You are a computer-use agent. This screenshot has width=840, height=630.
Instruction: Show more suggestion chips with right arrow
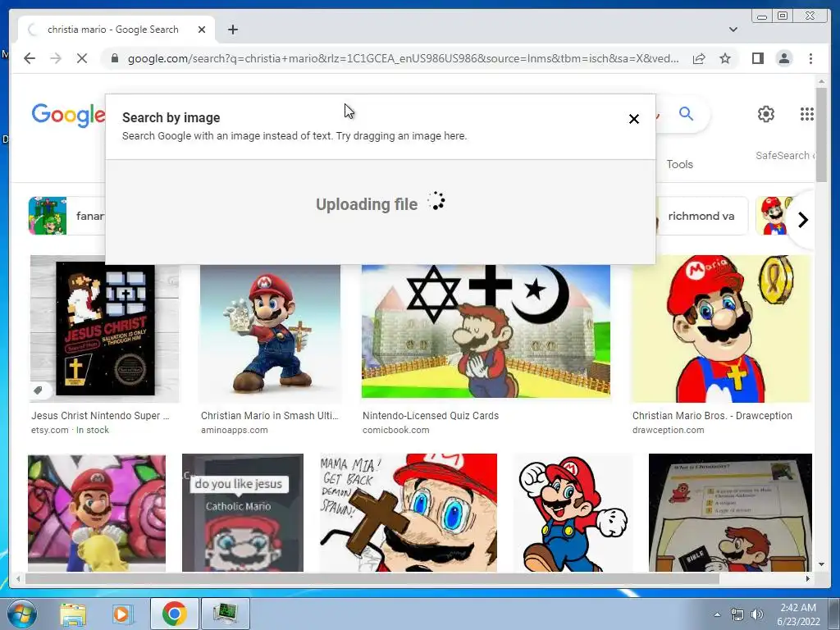[802, 220]
